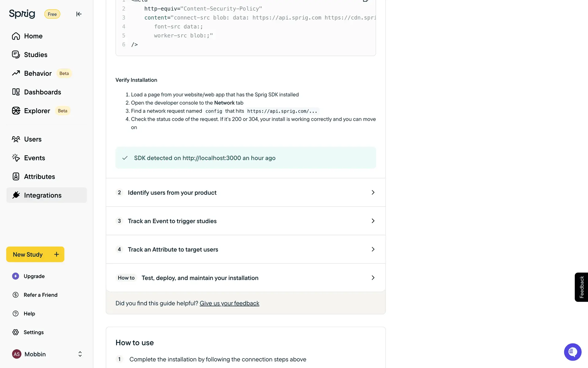Click the Behavior trend arrow icon
This screenshot has height=368, width=588.
[16, 73]
